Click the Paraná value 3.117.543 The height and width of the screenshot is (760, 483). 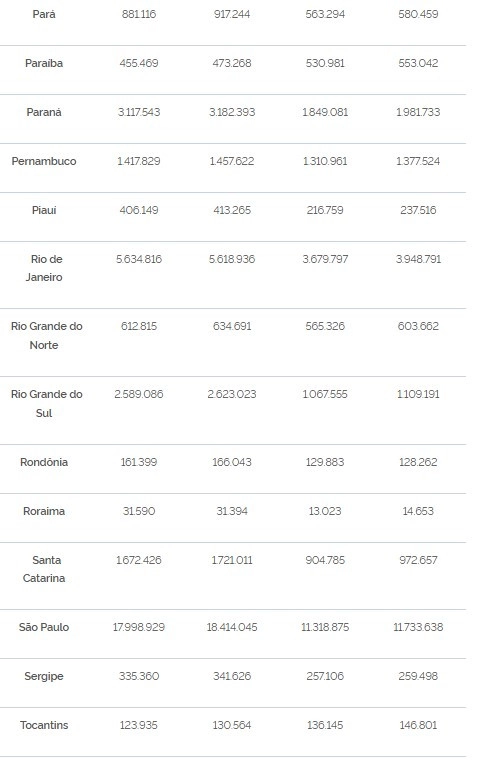(x=139, y=112)
